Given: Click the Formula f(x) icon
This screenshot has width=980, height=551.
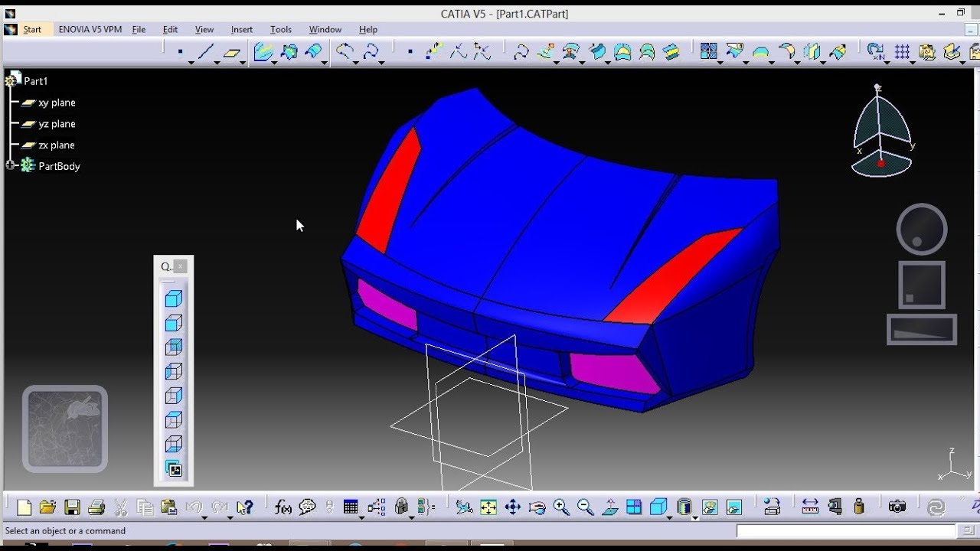Looking at the screenshot, I should pos(283,507).
